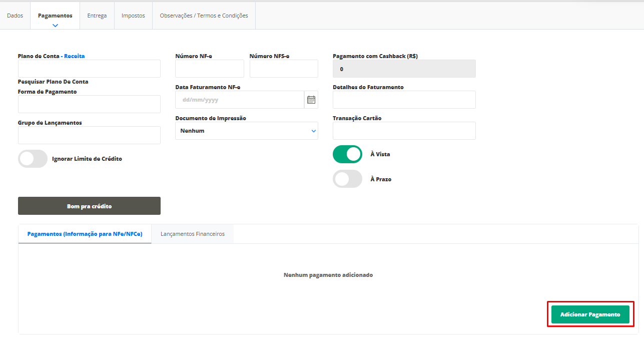Expand the Documento de Impressão dropdown
644x339 pixels.
tap(246, 131)
